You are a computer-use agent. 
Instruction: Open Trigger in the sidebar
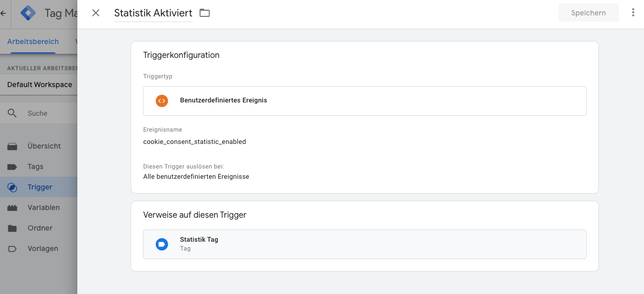point(39,187)
